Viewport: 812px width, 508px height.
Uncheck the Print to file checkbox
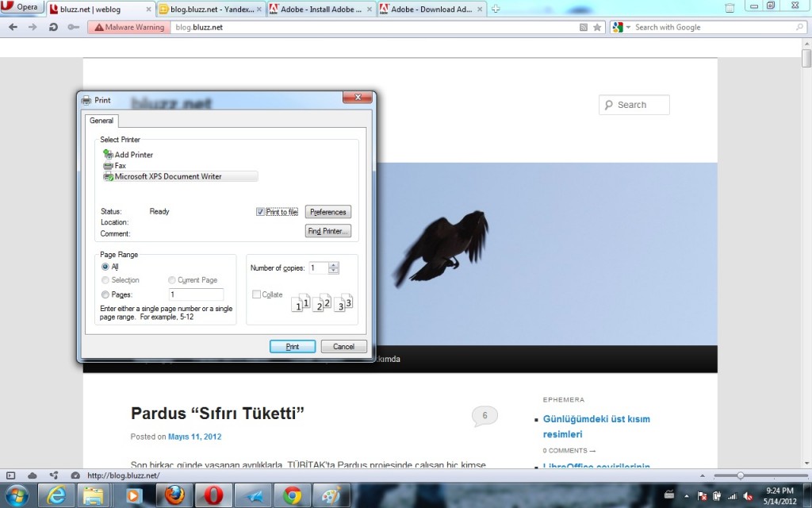tap(260, 211)
